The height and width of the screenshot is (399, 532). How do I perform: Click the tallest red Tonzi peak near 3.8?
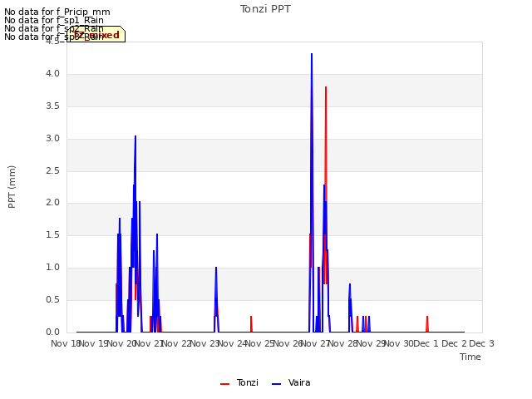pos(326,87)
